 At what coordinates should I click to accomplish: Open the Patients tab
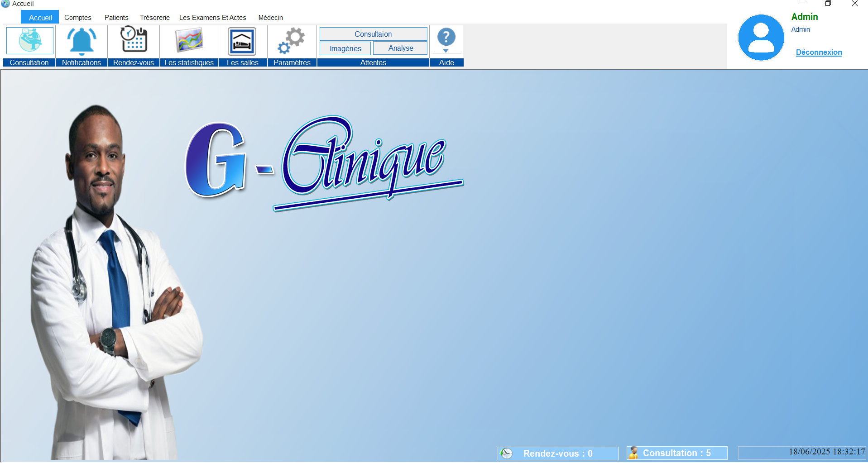pos(116,18)
